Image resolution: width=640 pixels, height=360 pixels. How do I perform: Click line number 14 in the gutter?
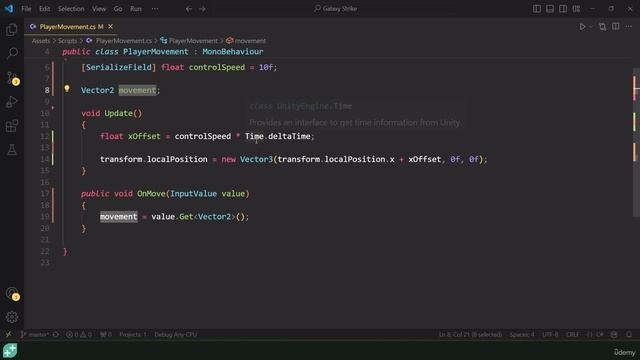point(45,159)
